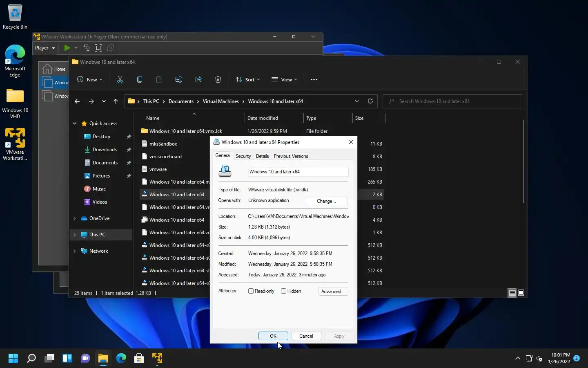Click the Delete trash icon in Explorer toolbar

pos(218,80)
